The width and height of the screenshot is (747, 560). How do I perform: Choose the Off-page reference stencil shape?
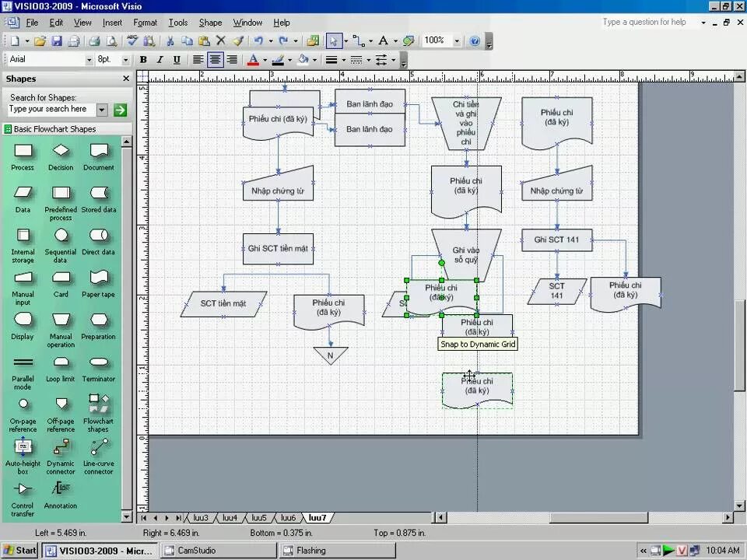pos(61,415)
